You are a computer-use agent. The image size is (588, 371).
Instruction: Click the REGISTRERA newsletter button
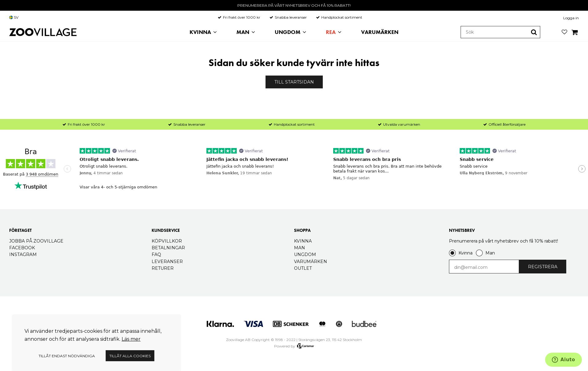(x=543, y=267)
